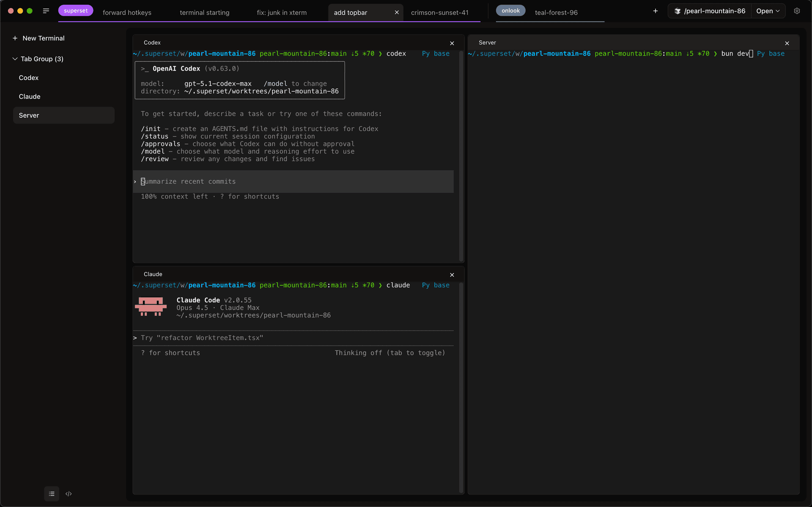Add a new workspace with the top plus icon
Viewport: 812px width, 507px height.
pyautogui.click(x=656, y=11)
